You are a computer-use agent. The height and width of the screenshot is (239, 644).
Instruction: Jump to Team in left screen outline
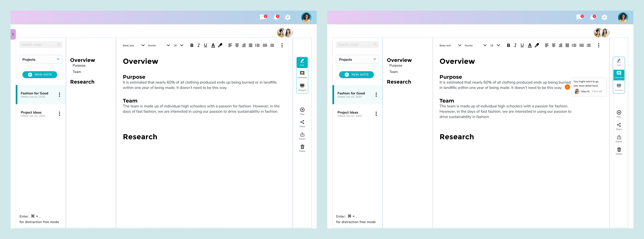click(77, 72)
